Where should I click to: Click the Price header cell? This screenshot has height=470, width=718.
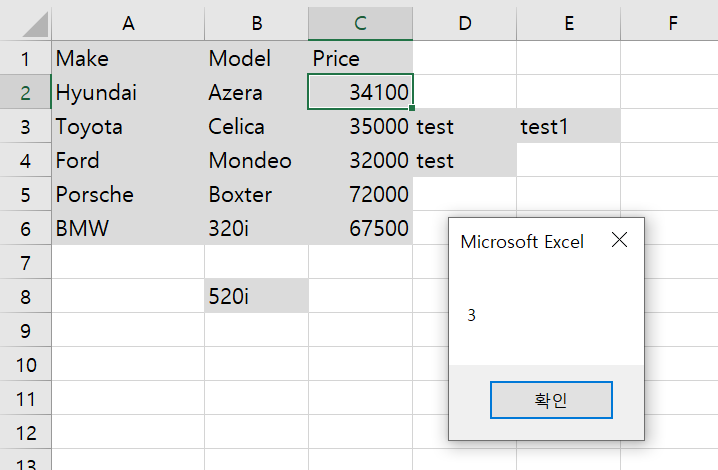(360, 58)
